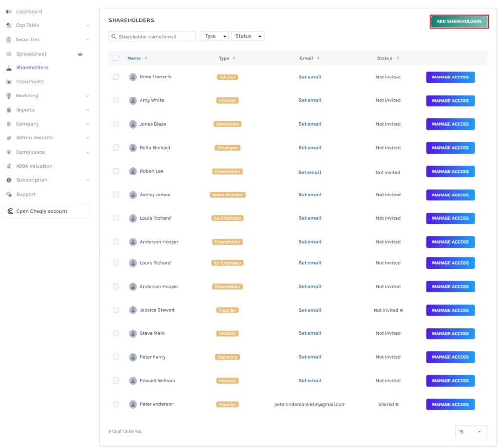Click the crown icon beside Spreadsheet

coord(80,54)
